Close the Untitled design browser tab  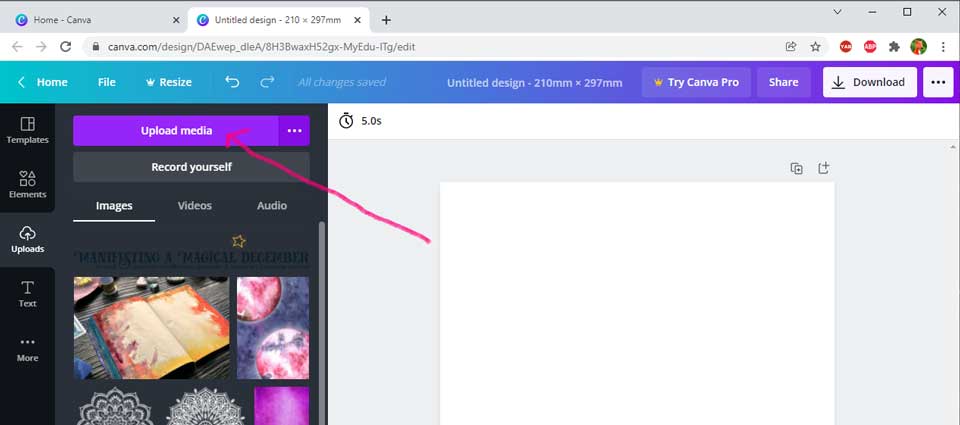[356, 20]
